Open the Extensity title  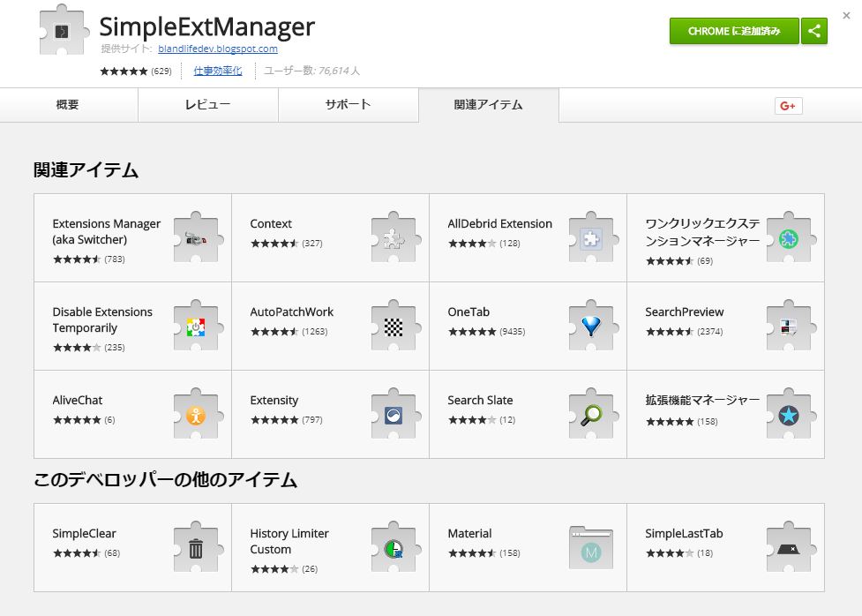coord(274,401)
